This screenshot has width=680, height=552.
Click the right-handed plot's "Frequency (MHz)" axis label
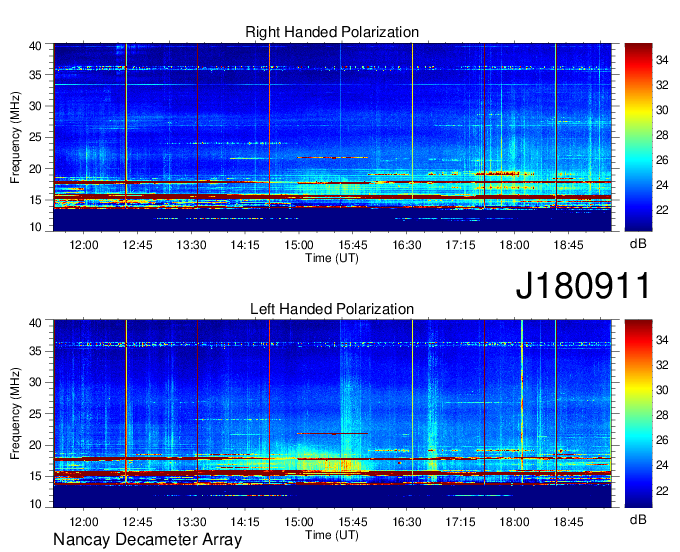[15, 137]
